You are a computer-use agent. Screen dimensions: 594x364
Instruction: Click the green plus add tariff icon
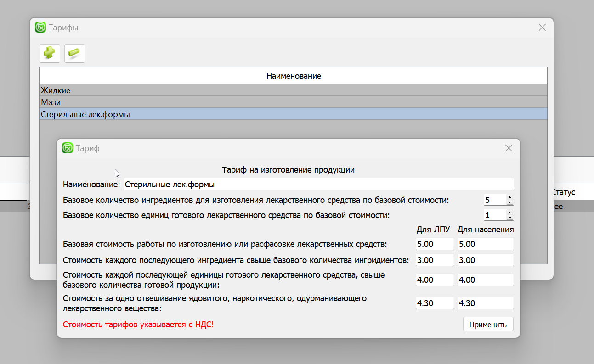tap(50, 53)
